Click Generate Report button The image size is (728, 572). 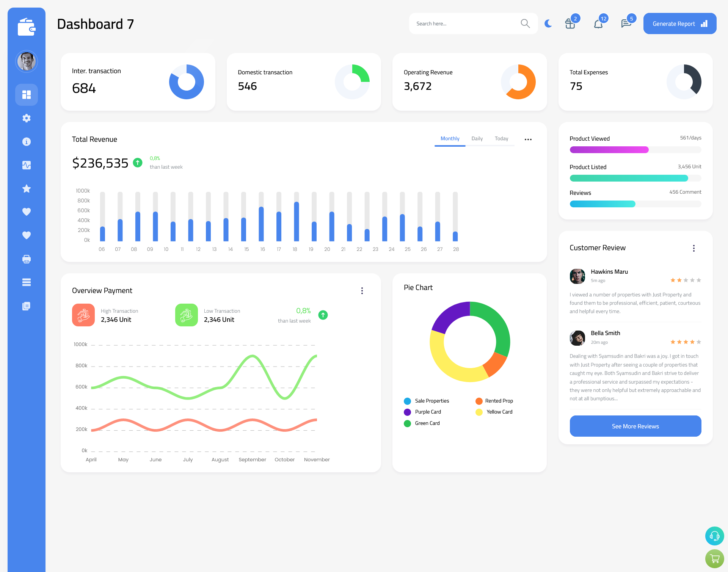(679, 23)
